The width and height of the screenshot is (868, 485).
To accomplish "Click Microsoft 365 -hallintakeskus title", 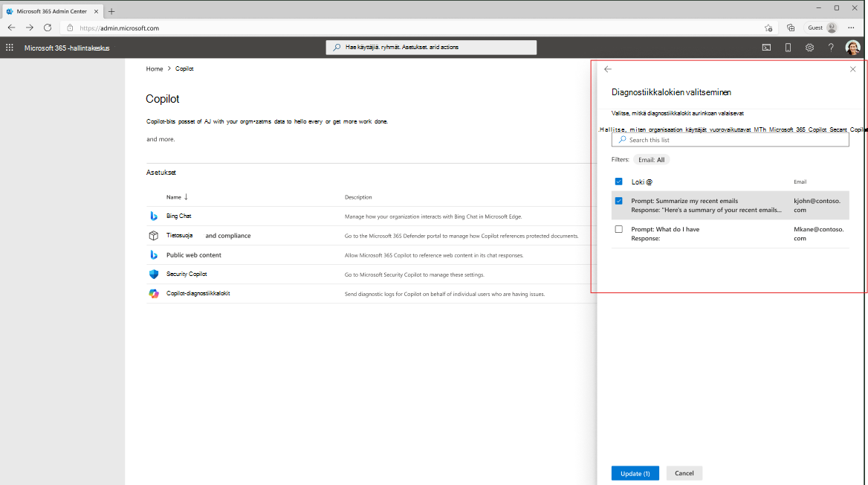I will pyautogui.click(x=67, y=48).
